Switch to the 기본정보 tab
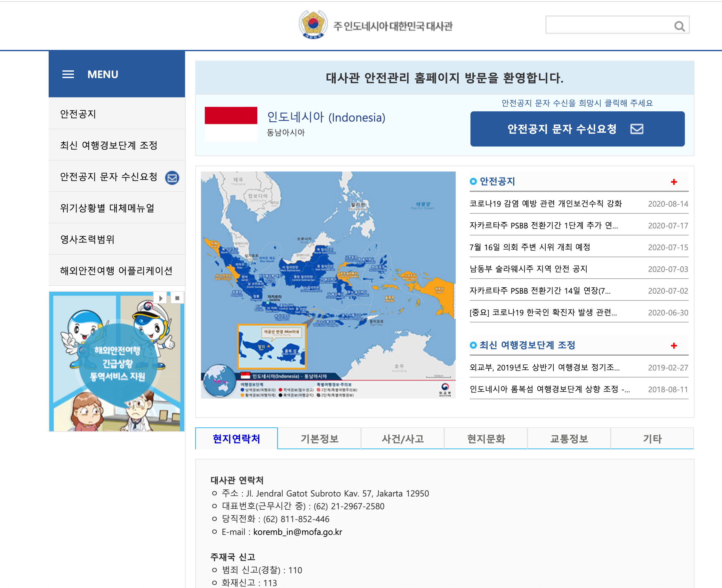Screen dimensions: 722x588 (x=319, y=439)
